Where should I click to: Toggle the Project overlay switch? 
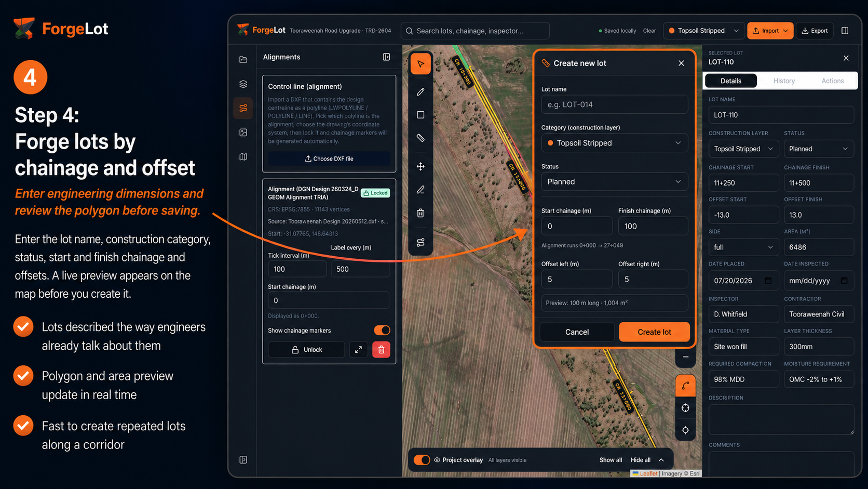point(422,460)
